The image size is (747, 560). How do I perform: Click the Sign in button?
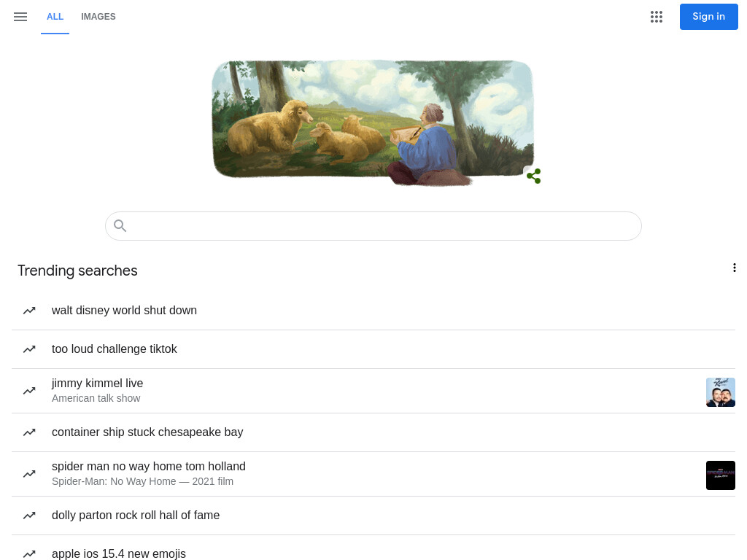click(708, 17)
